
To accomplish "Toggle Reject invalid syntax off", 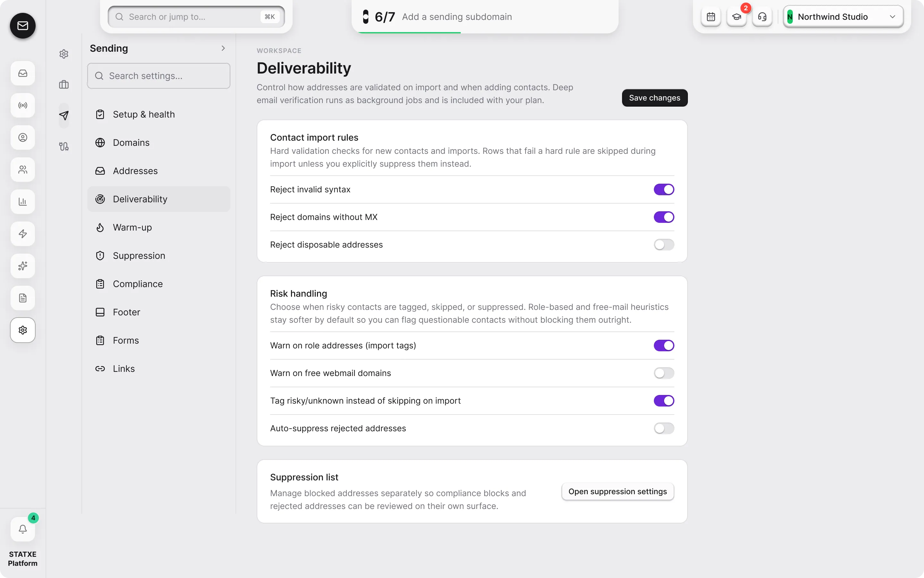I will (663, 189).
